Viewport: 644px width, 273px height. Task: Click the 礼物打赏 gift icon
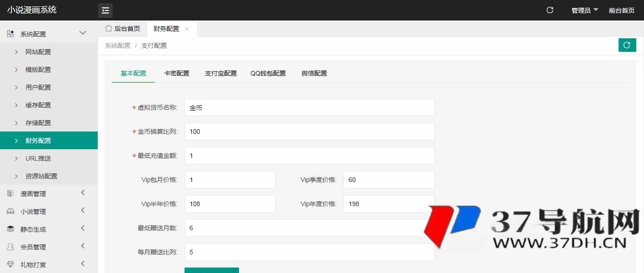coord(10,264)
